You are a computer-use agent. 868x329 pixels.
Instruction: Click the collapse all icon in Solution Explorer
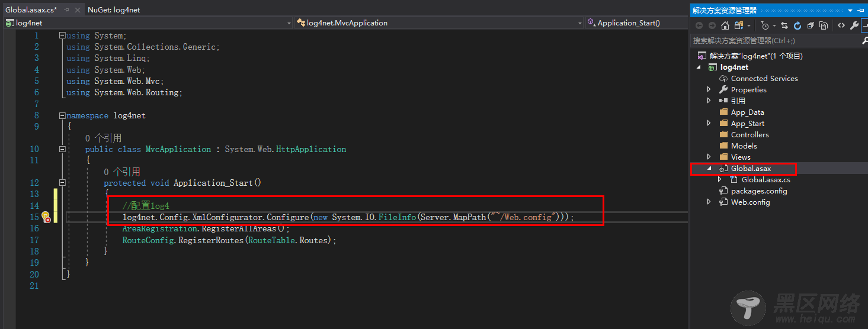811,25
